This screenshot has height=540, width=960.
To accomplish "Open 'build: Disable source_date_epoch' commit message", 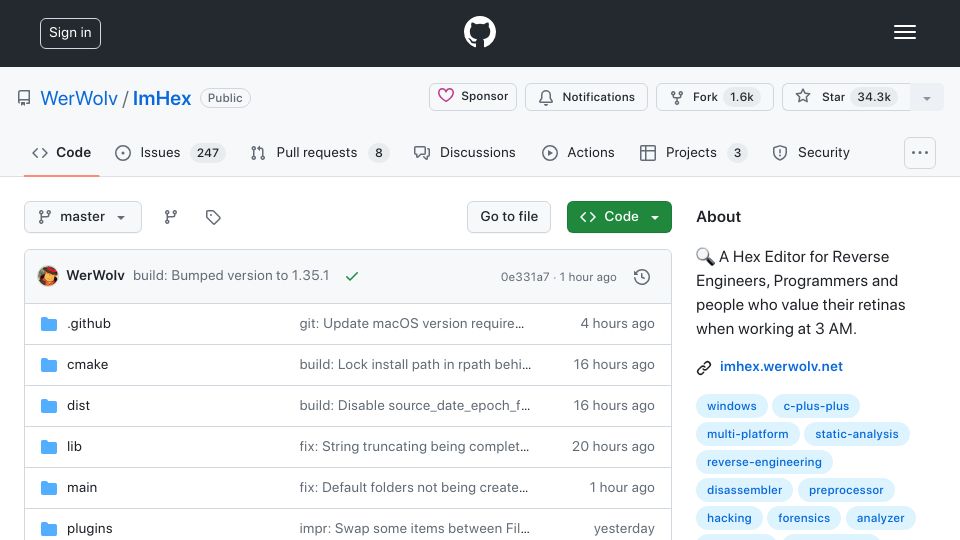I will coord(414,405).
